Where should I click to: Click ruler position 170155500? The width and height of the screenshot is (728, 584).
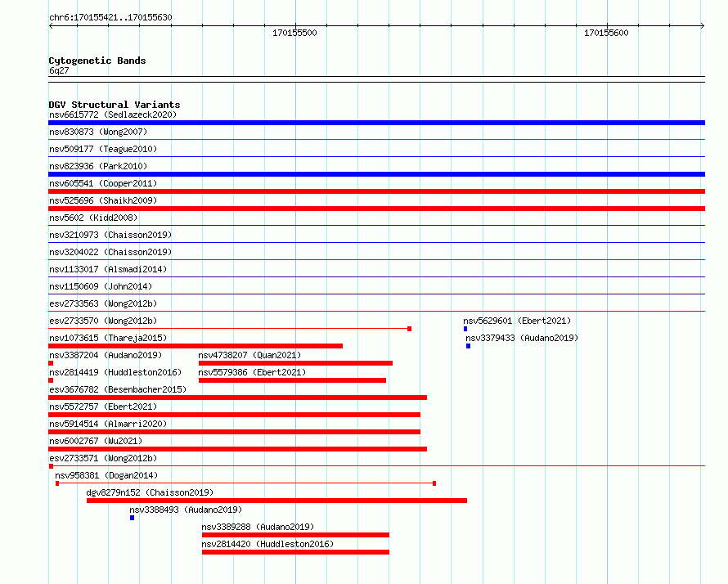pos(294,33)
